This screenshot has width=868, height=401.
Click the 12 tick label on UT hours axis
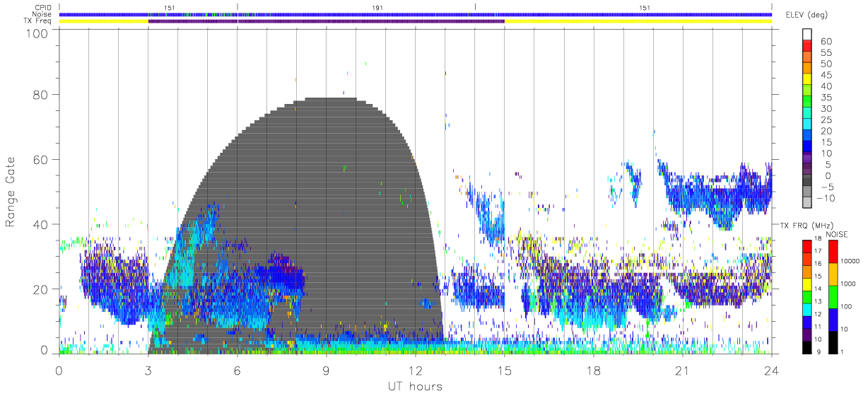pos(415,370)
